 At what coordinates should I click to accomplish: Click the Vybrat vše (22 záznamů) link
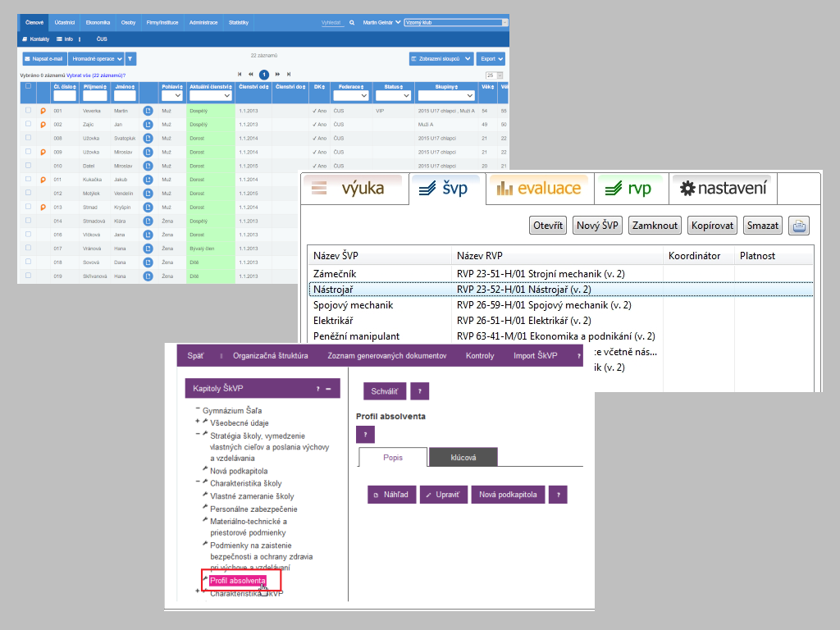tap(96, 75)
